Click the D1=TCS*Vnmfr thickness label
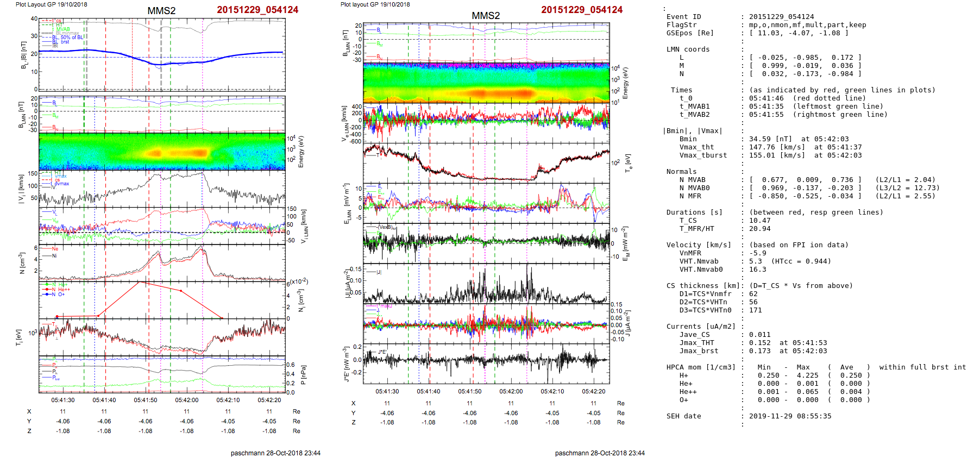 pos(705,294)
